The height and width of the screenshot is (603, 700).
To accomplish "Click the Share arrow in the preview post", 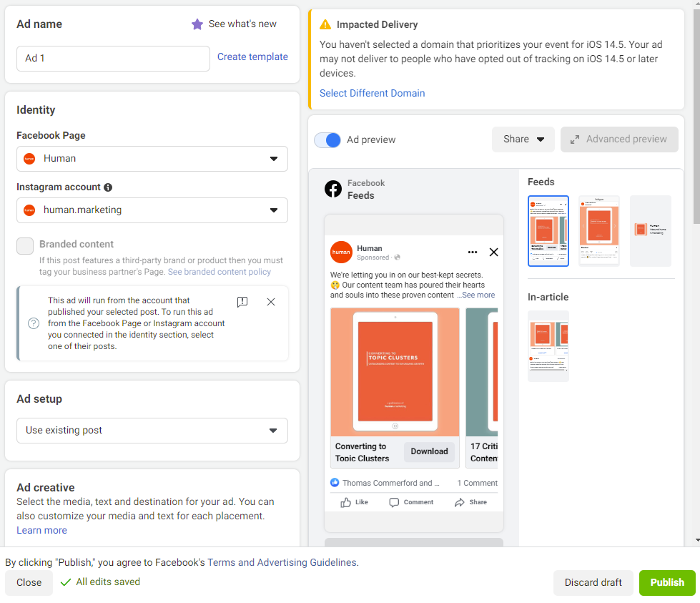I will pos(459,502).
